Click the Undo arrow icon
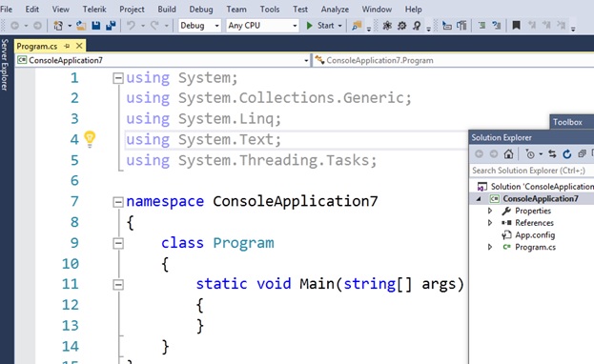594x364 pixels. click(131, 26)
